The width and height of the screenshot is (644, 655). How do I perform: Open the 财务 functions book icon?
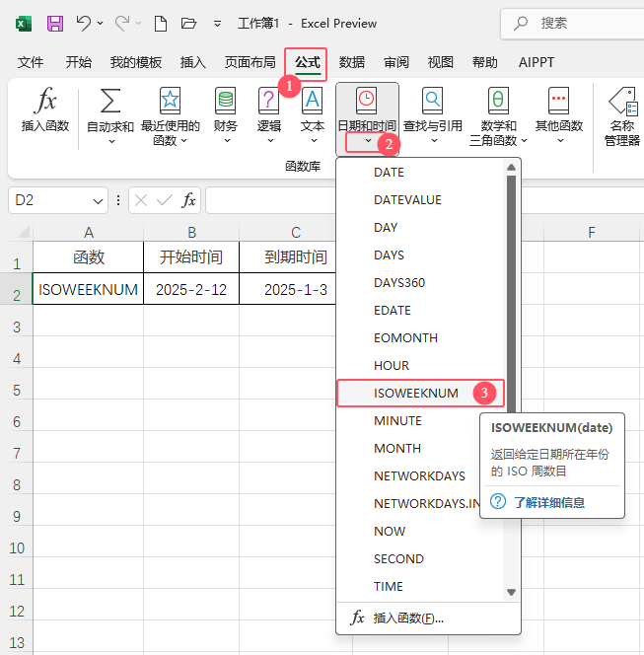[x=226, y=101]
